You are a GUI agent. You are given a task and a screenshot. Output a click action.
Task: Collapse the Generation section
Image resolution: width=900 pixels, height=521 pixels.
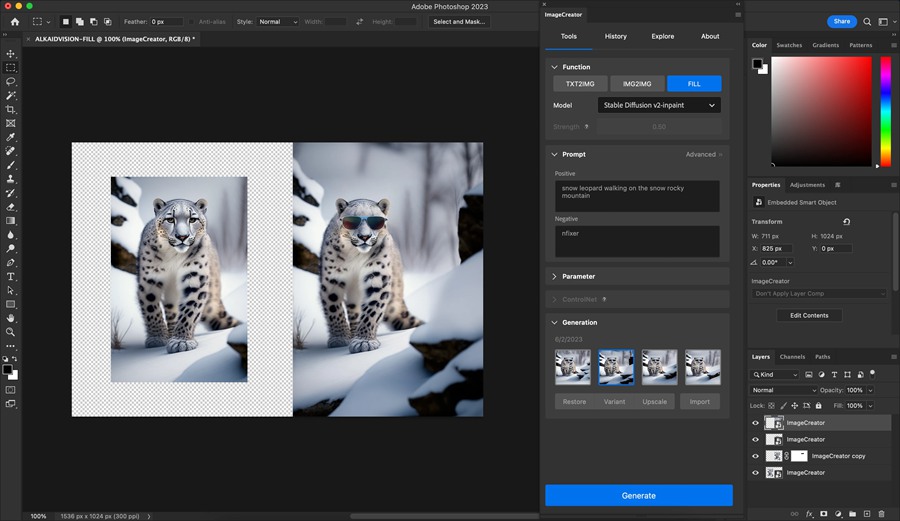coord(554,322)
